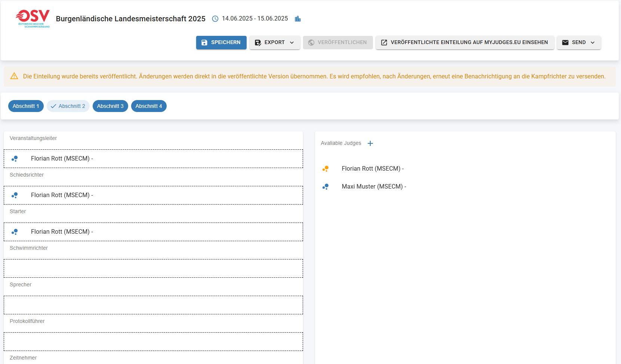Image resolution: width=621 pixels, height=364 pixels.
Task: Click the clock icon beside the event dates
Action: pos(215,19)
